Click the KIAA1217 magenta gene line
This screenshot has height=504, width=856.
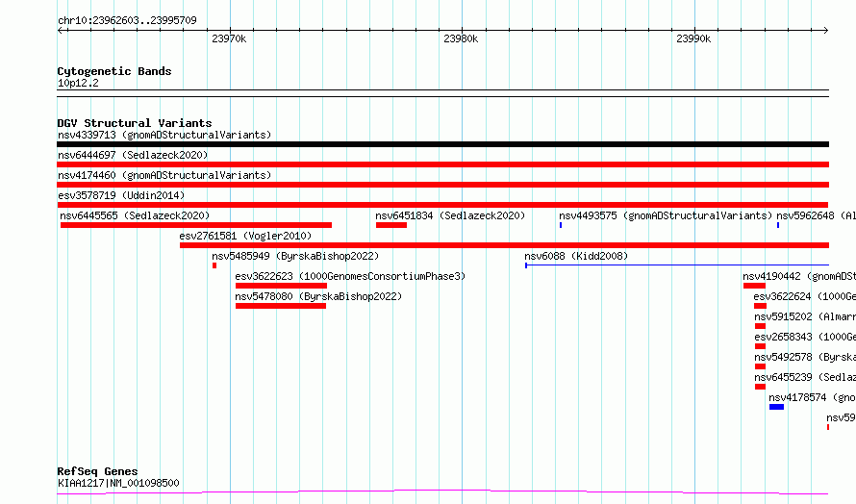coord(442,492)
